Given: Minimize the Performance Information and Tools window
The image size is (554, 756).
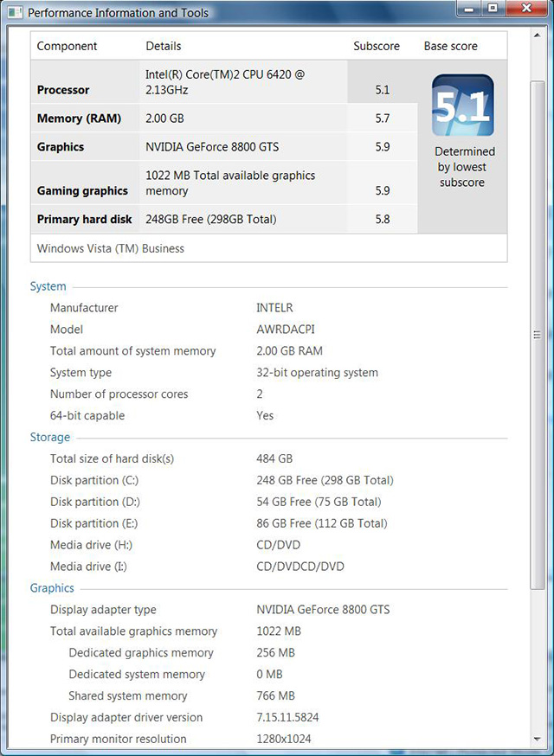Looking at the screenshot, I should click(468, 9).
